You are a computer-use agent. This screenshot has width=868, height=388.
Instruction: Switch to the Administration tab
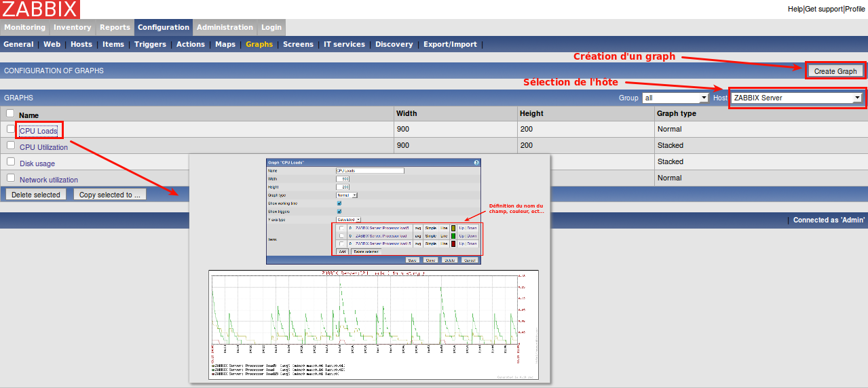pyautogui.click(x=225, y=27)
